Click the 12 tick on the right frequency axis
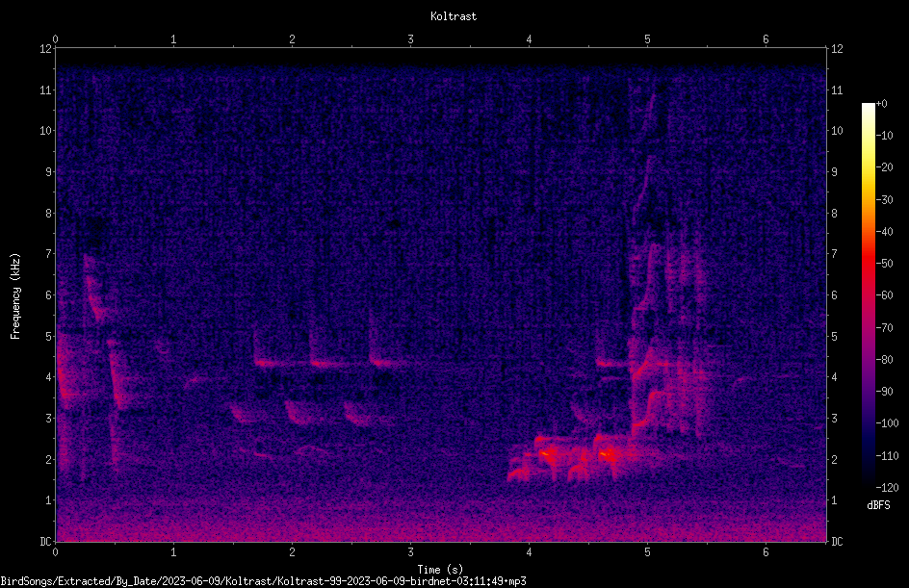Image resolution: width=909 pixels, height=588 pixels. click(837, 49)
